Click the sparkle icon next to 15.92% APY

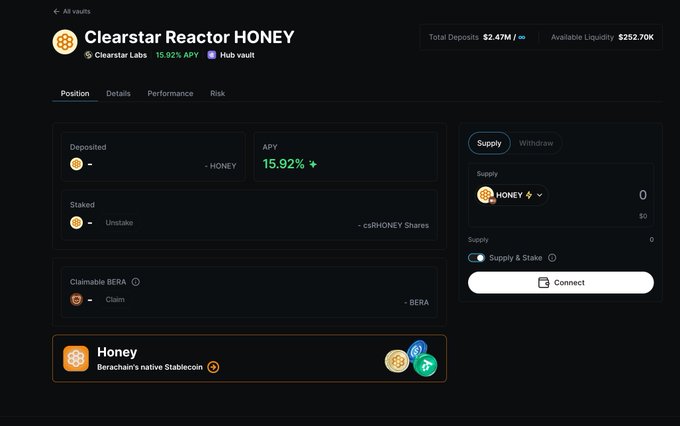(313, 164)
